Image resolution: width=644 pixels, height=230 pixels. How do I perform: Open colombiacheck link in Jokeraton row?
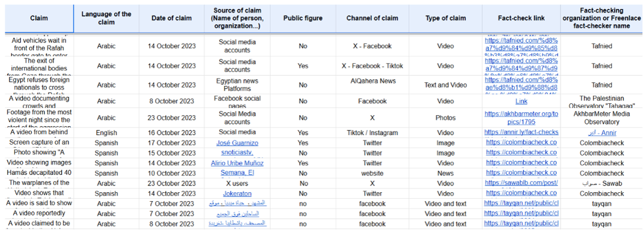[521, 193]
